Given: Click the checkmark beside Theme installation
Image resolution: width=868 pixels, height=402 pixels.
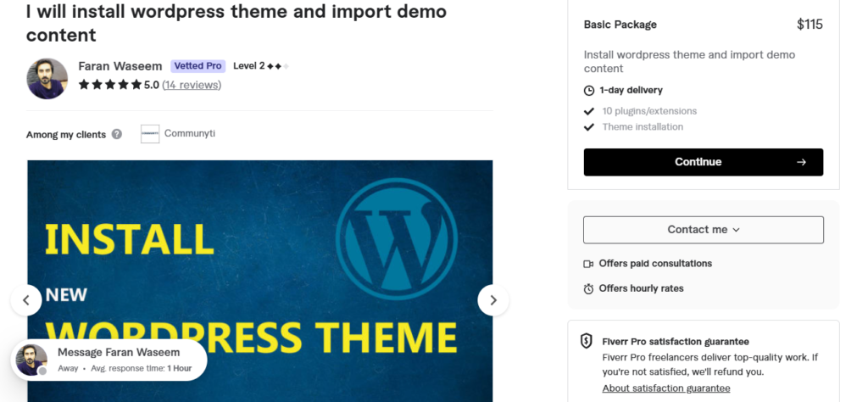Looking at the screenshot, I should [589, 127].
